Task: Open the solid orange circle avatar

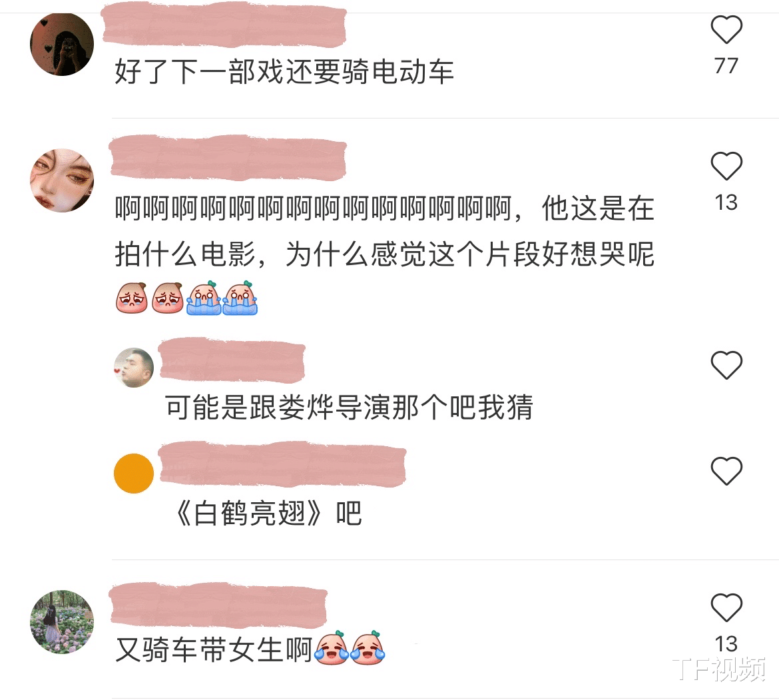Action: click(x=134, y=474)
